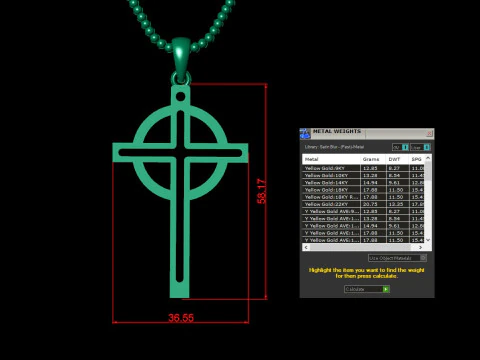Click scroll down arrow in metal list
Viewport: 480px width, 360px height.
(428, 240)
